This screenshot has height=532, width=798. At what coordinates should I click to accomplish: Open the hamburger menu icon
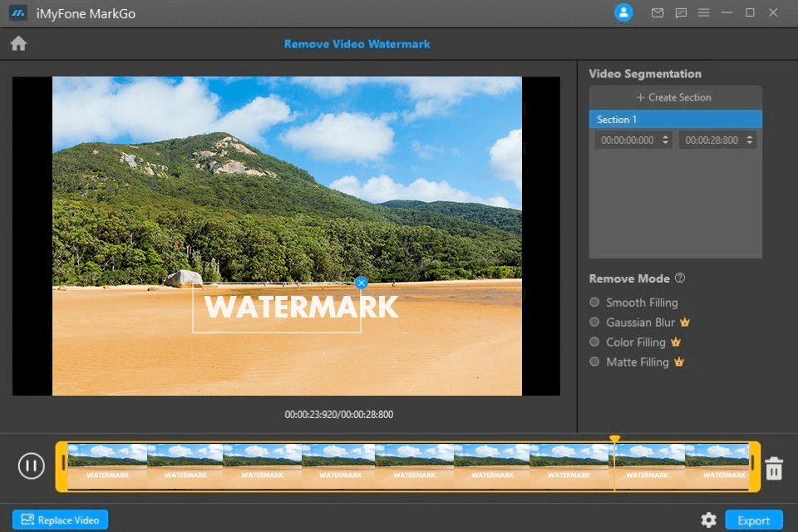tap(702, 12)
